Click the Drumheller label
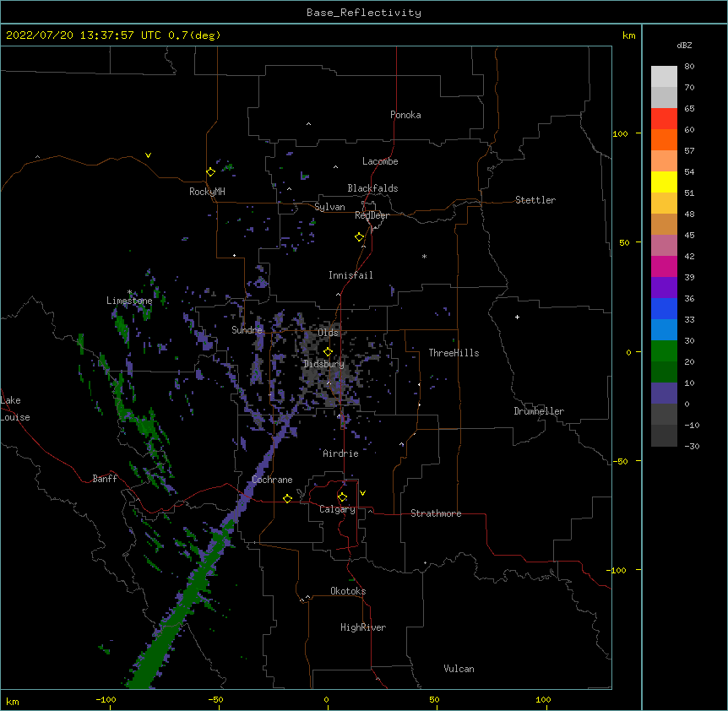This screenshot has height=711, width=728. 539,411
